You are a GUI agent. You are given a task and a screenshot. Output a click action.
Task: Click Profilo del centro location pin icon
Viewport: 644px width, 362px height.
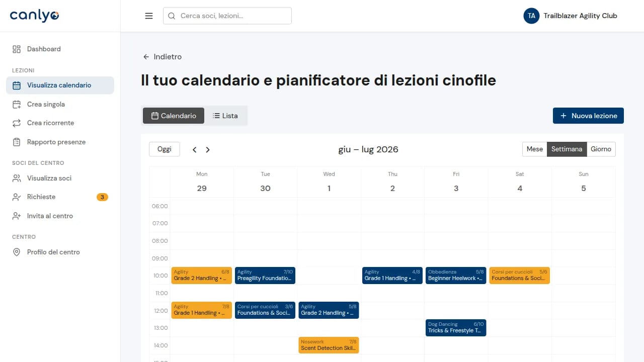[x=17, y=252]
